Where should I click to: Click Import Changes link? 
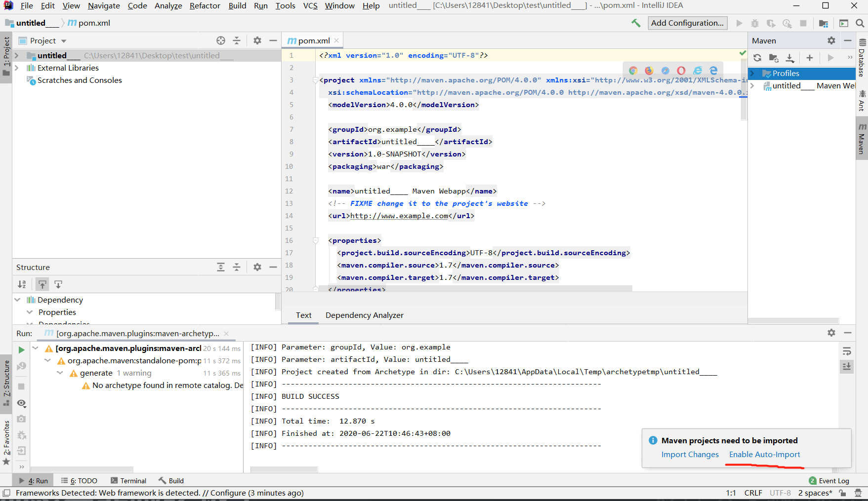[x=690, y=454]
